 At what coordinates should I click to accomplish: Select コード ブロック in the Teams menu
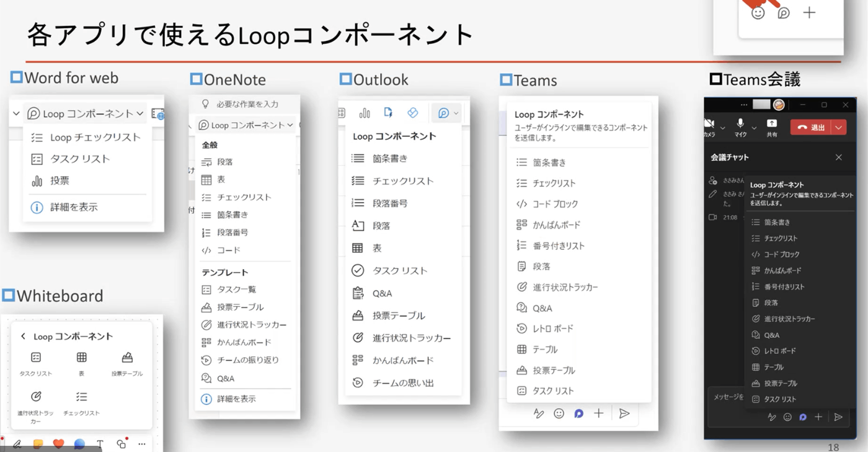pos(579,204)
